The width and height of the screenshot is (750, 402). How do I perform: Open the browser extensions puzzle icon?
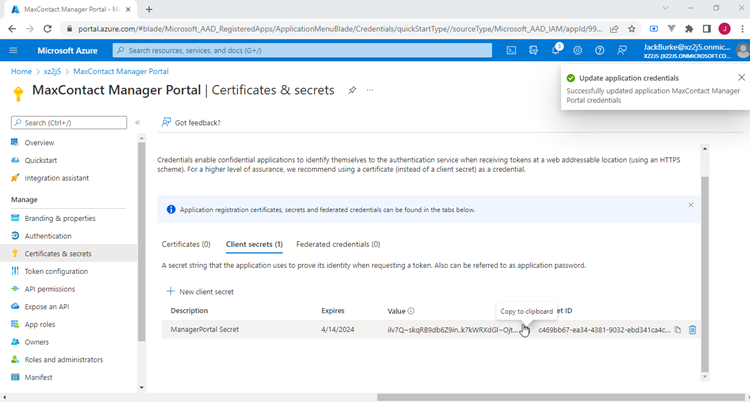point(689,29)
